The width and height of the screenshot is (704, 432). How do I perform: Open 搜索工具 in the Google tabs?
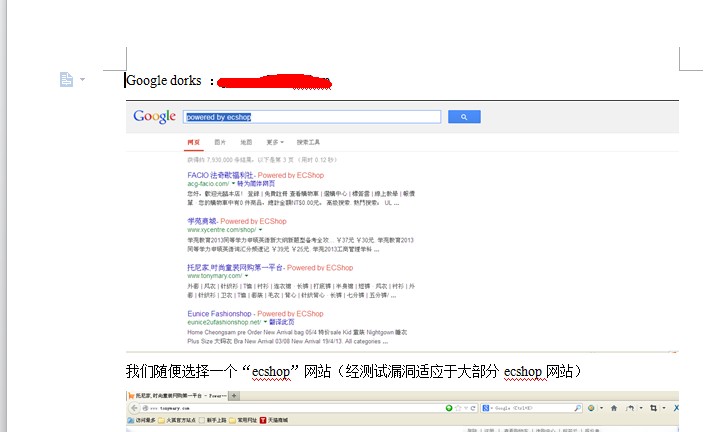point(308,142)
